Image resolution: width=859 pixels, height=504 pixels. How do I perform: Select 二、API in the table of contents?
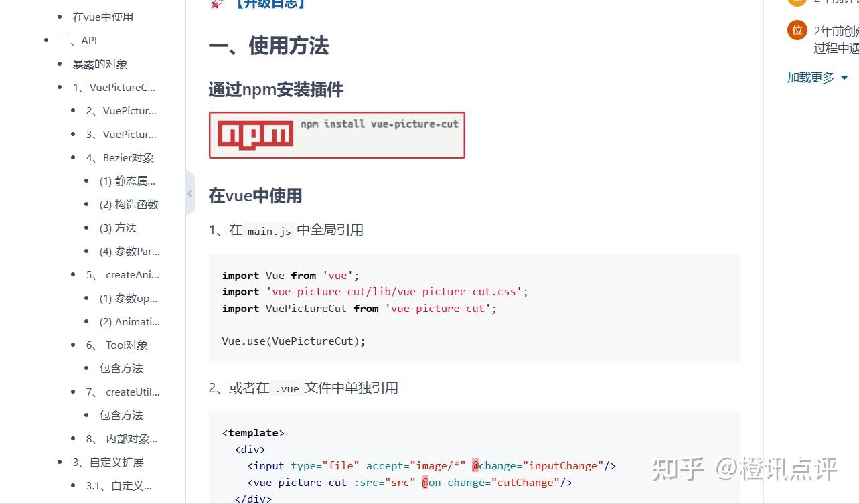point(78,41)
